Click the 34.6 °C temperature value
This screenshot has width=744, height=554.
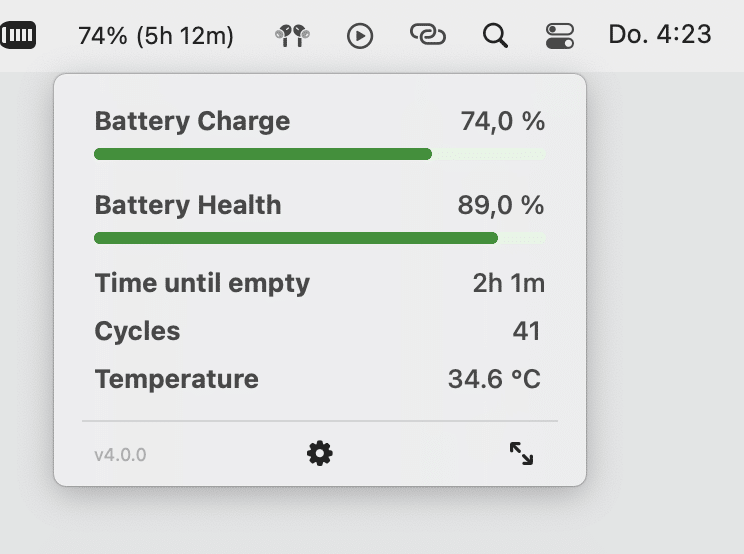tap(494, 379)
